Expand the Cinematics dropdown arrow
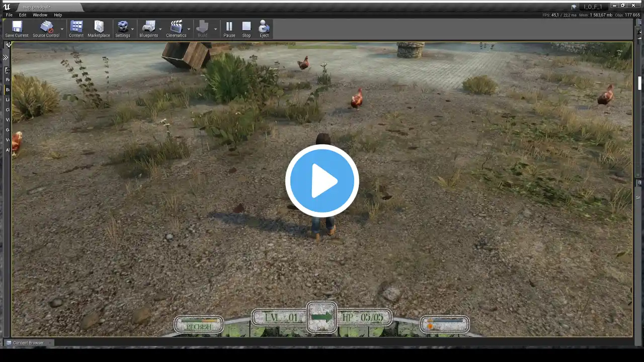The image size is (644, 362). point(189,29)
